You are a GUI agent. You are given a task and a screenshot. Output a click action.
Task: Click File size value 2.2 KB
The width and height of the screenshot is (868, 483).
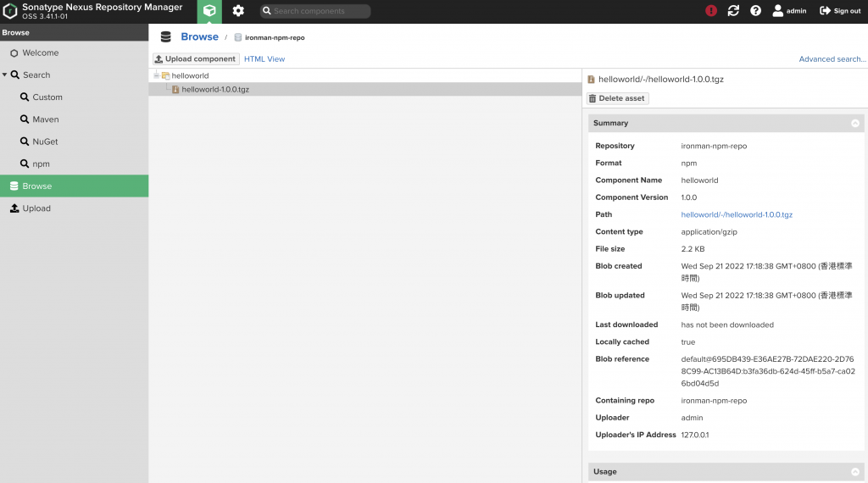tap(693, 249)
